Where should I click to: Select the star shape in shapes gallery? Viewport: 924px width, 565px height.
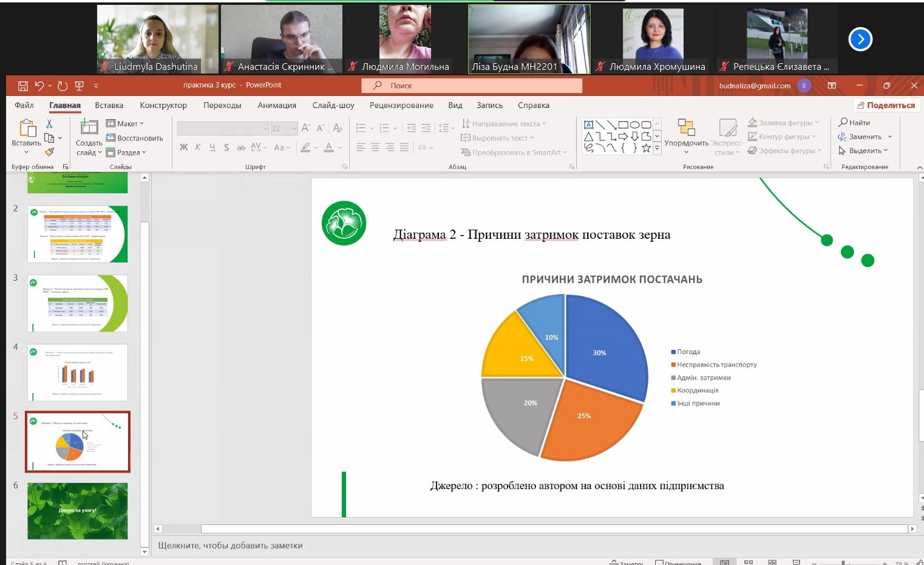[x=646, y=148]
